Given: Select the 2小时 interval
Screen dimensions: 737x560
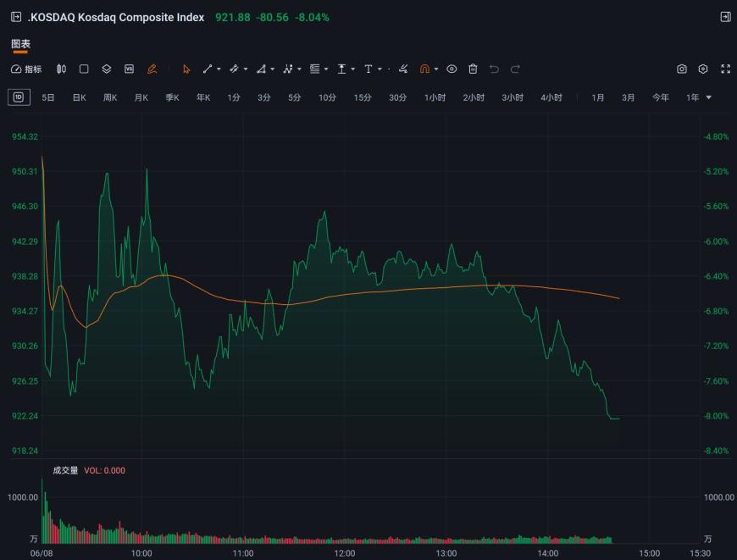Looking at the screenshot, I should pyautogui.click(x=474, y=97).
